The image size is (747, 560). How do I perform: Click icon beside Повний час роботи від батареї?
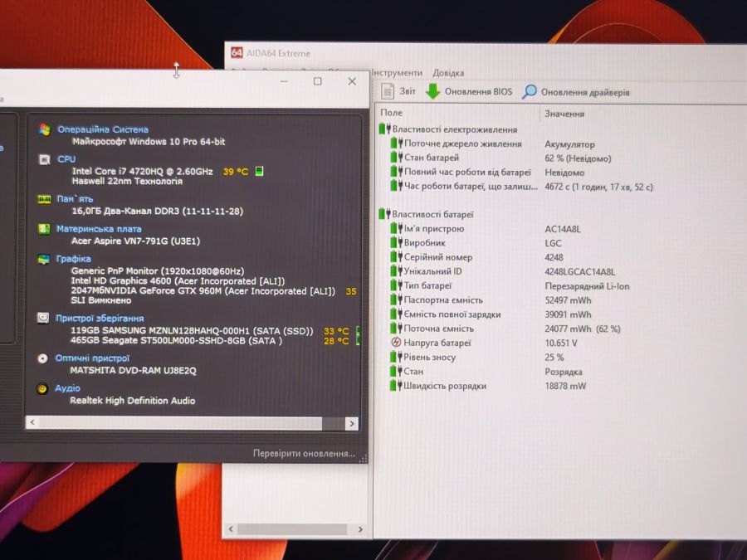pyautogui.click(x=397, y=171)
